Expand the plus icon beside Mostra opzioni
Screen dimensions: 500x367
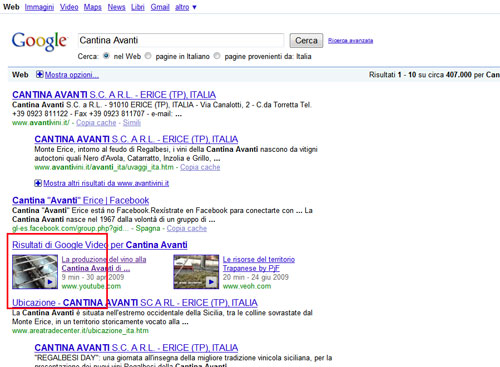[x=40, y=74]
